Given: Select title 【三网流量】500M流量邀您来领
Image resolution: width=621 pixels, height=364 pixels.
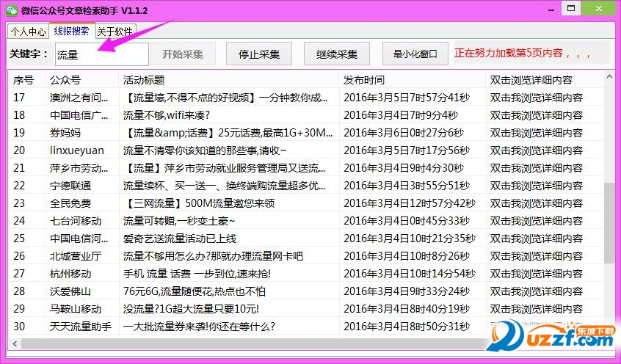Looking at the screenshot, I should 199,203.
